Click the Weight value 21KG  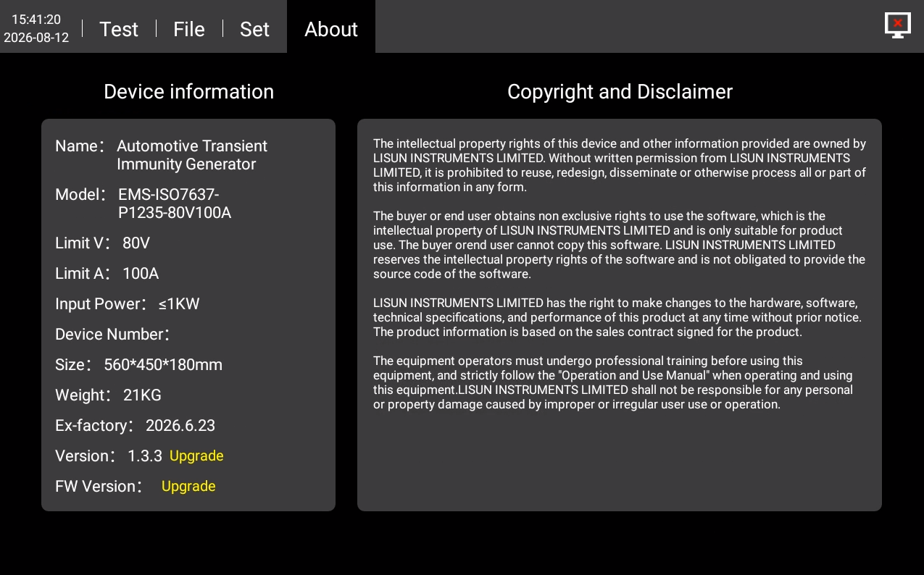point(142,395)
